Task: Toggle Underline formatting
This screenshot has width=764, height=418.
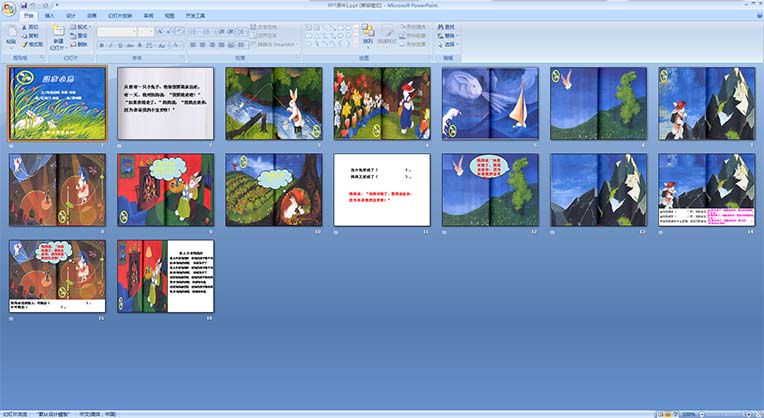Action: click(120, 45)
